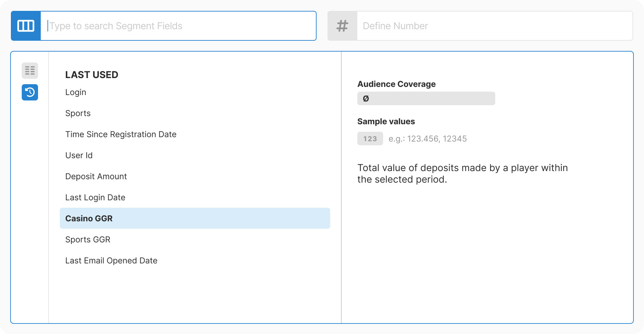Select the Sports GGR field
The height and width of the screenshot is (334, 644).
pyautogui.click(x=88, y=240)
